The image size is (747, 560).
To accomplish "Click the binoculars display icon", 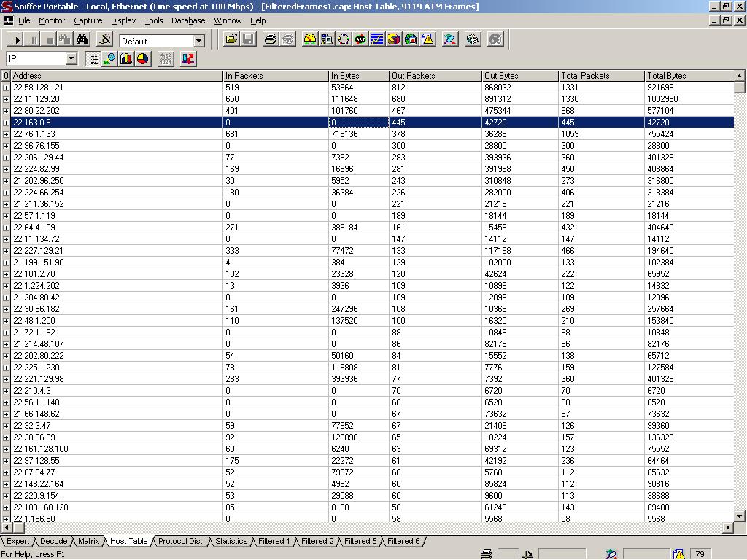I will (x=82, y=39).
